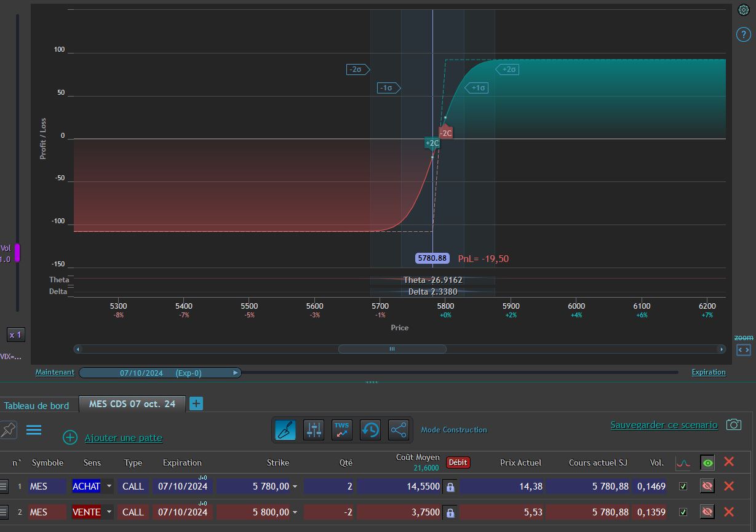756x532 pixels.
Task: Open the ACHAT direction dropdown
Action: 109,486
